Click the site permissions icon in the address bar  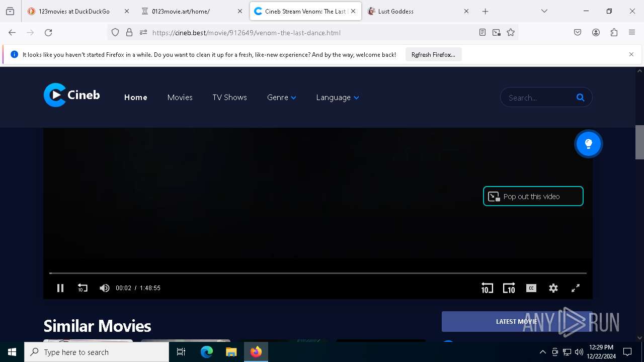(x=143, y=33)
